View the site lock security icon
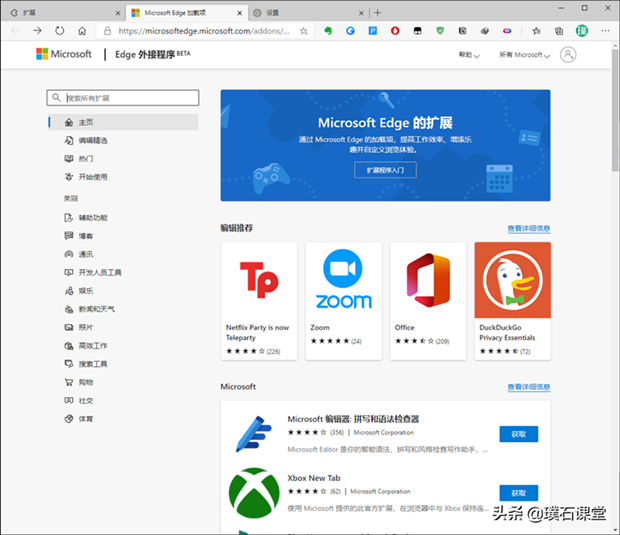The width and height of the screenshot is (620, 535). coord(107,31)
